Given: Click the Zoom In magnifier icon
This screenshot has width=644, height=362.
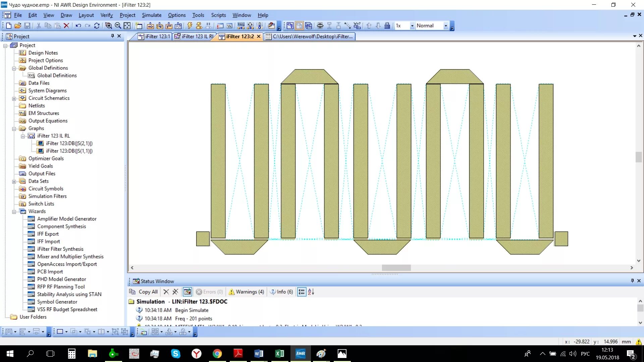Looking at the screenshot, I should click(109, 26).
